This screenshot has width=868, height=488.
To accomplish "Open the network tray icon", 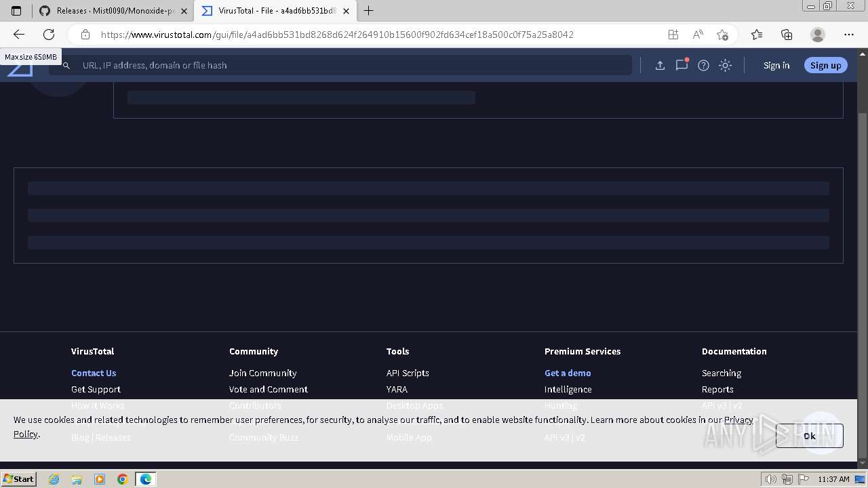I will [x=787, y=479].
